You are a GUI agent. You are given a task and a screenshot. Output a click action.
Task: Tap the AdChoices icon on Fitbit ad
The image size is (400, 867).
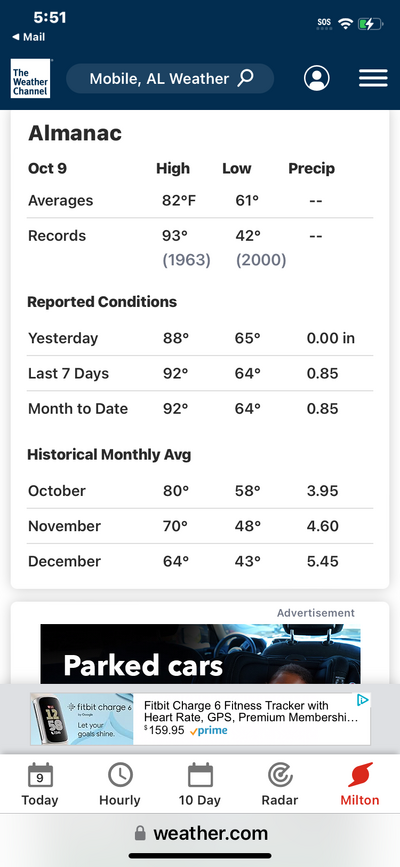pyautogui.click(x=362, y=701)
